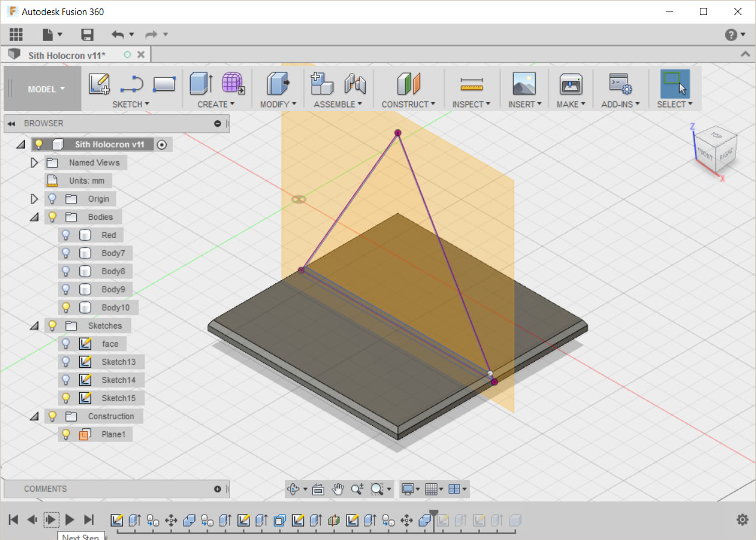This screenshot has width=756, height=540.
Task: Select the New Component tool
Action: [322, 83]
